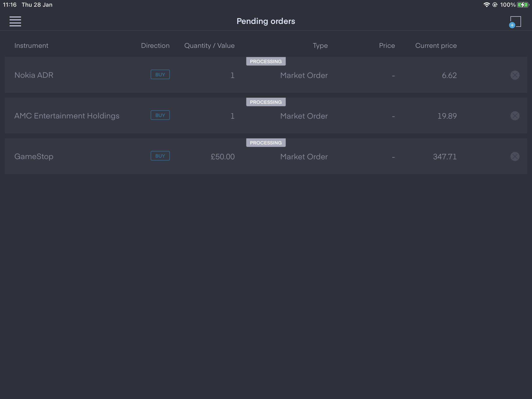Open the hamburger menu
Image resolution: width=532 pixels, height=399 pixels.
click(x=15, y=21)
